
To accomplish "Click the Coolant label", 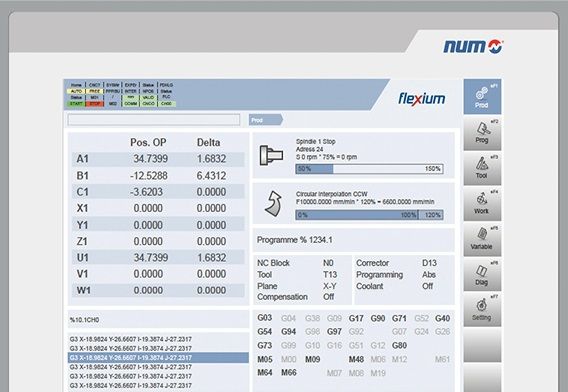I will [369, 286].
